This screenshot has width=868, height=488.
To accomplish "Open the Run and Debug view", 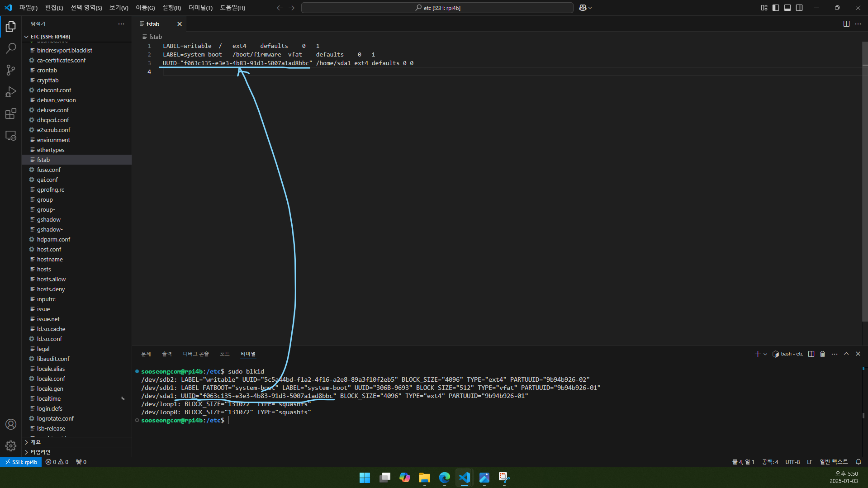I will pyautogui.click(x=11, y=92).
